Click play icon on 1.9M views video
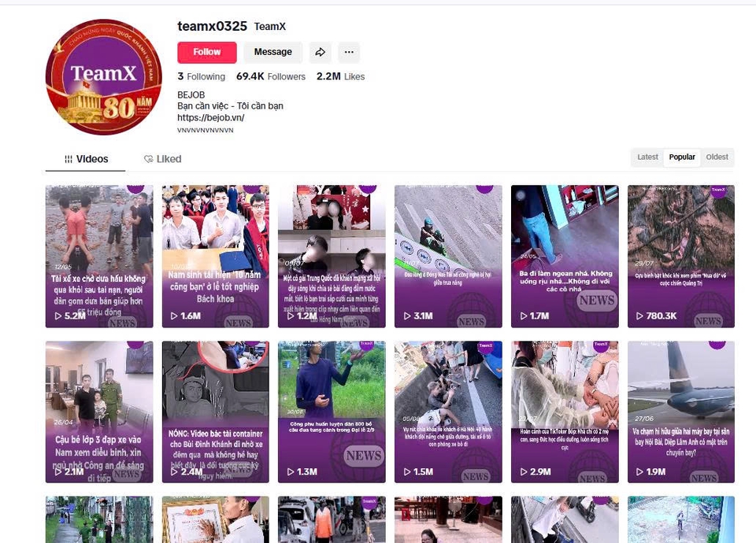Viewport: 756px width, 543px height. 640,471
